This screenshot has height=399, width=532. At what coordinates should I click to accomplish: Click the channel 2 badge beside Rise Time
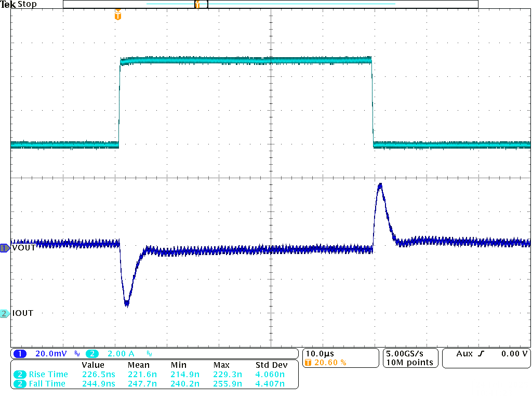click(20, 375)
